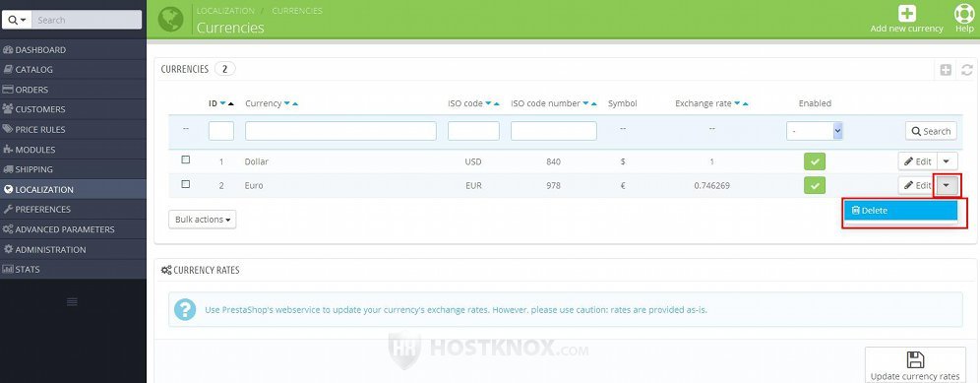Open the Bulk actions dropdown

(x=203, y=220)
